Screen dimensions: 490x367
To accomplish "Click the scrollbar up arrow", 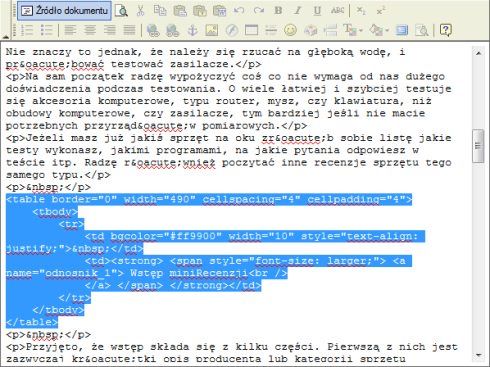I will (x=479, y=53).
